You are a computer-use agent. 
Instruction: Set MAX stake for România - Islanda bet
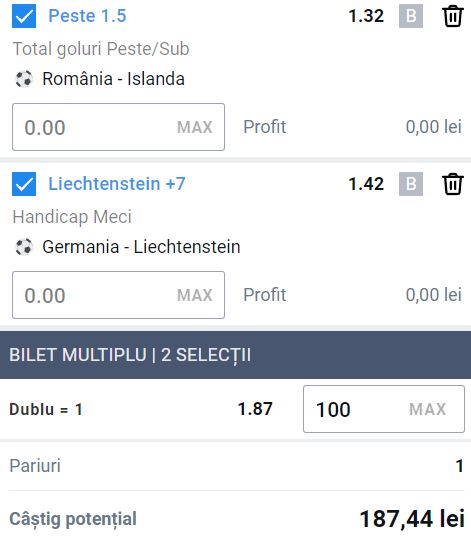pyautogui.click(x=195, y=127)
